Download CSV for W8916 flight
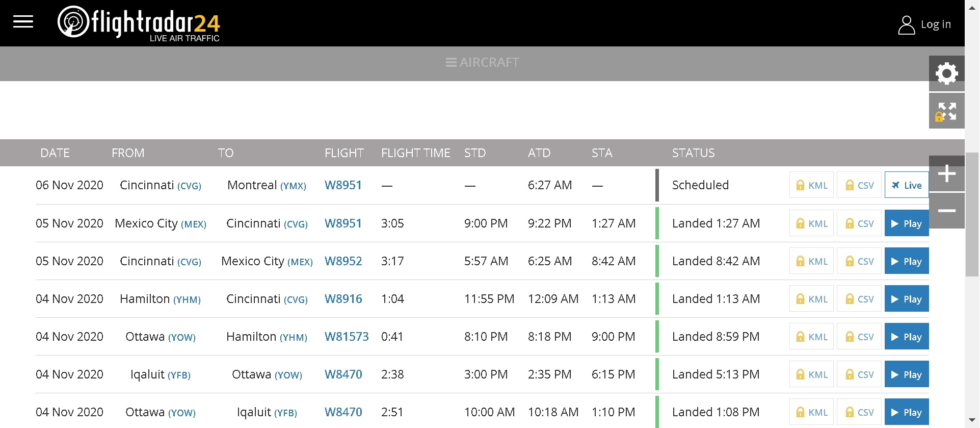This screenshot has width=980, height=428. [x=859, y=298]
